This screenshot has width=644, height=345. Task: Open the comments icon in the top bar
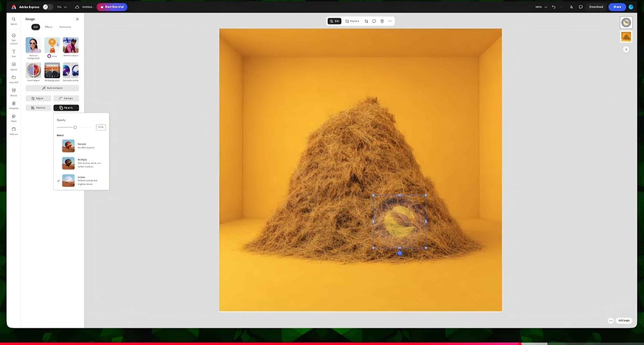coord(581,7)
